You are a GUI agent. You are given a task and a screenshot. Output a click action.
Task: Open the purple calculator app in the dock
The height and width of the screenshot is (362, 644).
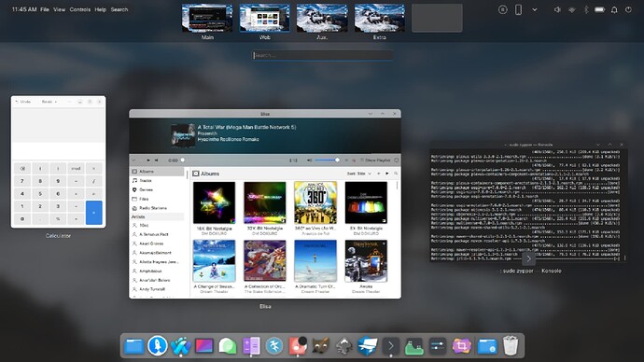(x=251, y=346)
